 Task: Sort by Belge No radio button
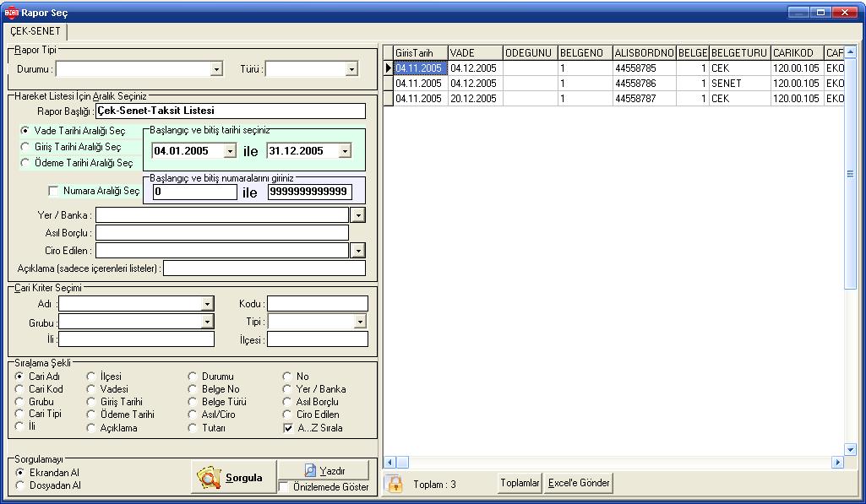coord(192,389)
